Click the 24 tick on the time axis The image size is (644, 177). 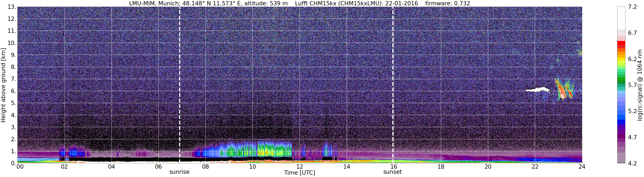tap(582, 167)
